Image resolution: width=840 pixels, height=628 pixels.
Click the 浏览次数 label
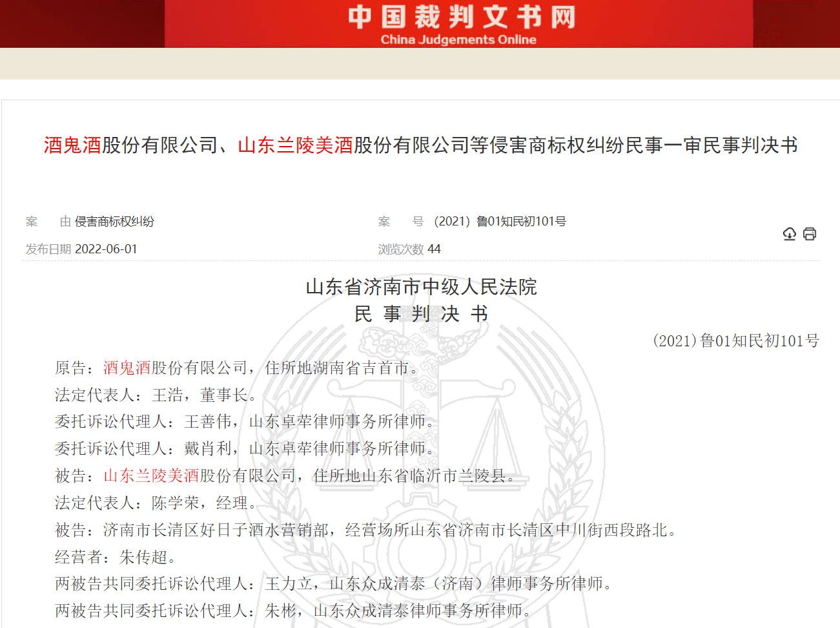point(401,249)
